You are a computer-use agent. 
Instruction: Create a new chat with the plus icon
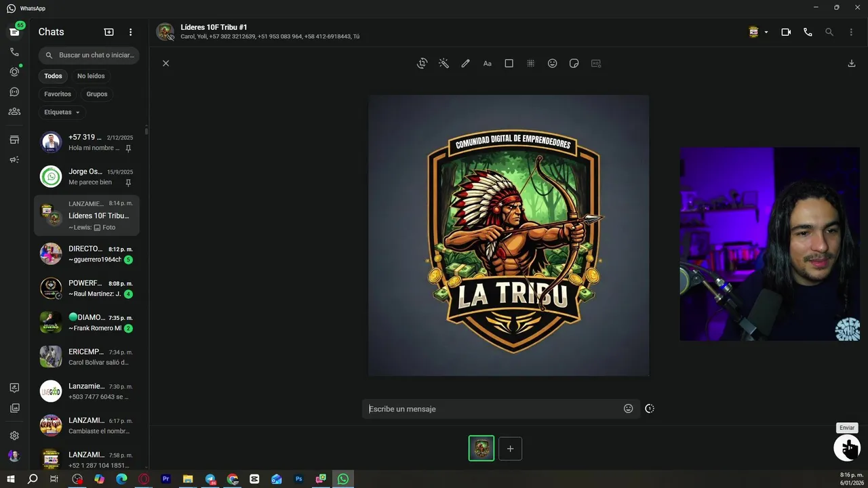click(x=108, y=32)
